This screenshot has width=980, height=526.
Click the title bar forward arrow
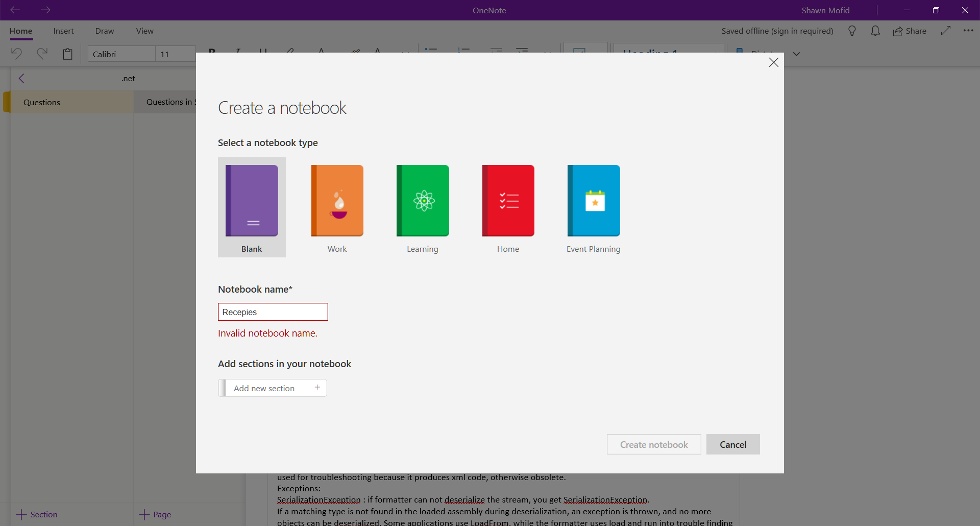pyautogui.click(x=45, y=10)
